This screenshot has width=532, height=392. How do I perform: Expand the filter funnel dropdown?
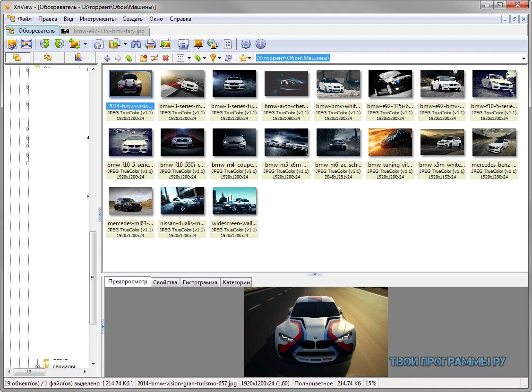pos(220,58)
